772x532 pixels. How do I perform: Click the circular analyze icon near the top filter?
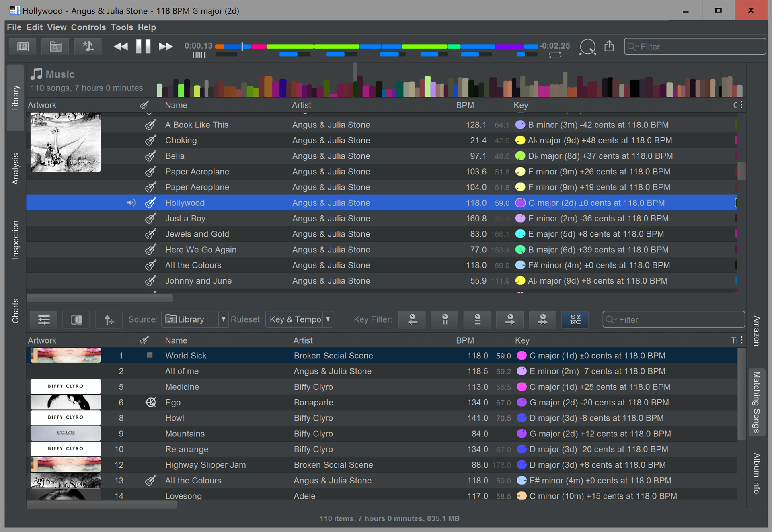coord(587,47)
